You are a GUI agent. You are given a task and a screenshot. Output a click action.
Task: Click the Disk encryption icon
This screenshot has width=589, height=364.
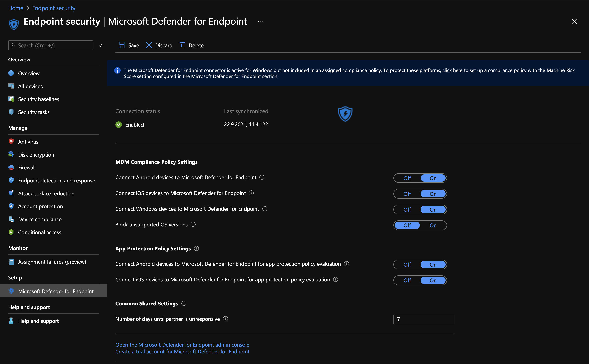(x=11, y=154)
